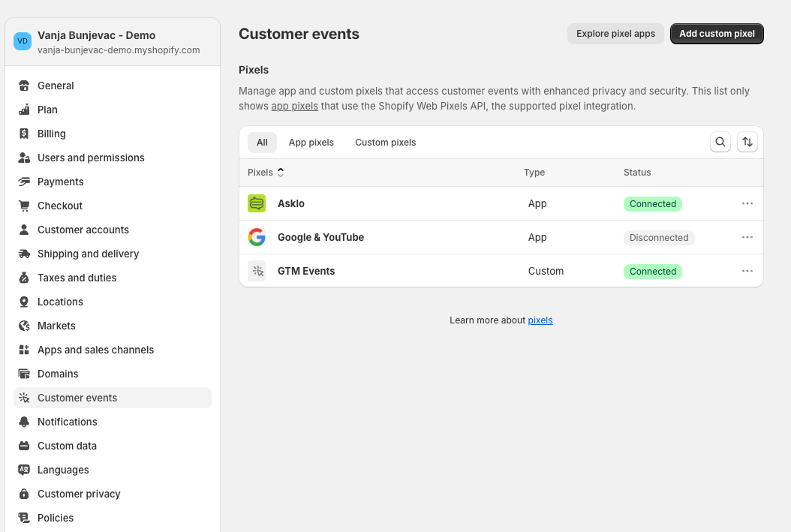Select the All pixels tab
The image size is (791, 532).
coord(262,143)
